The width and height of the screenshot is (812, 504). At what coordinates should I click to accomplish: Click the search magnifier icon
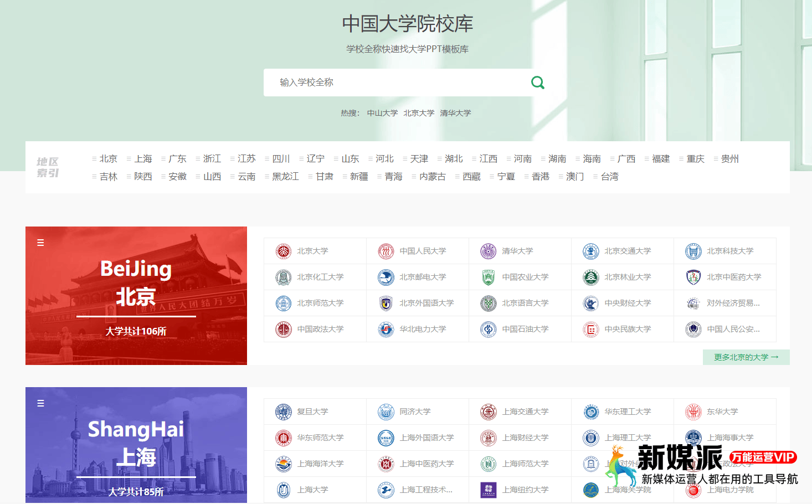[x=537, y=83]
